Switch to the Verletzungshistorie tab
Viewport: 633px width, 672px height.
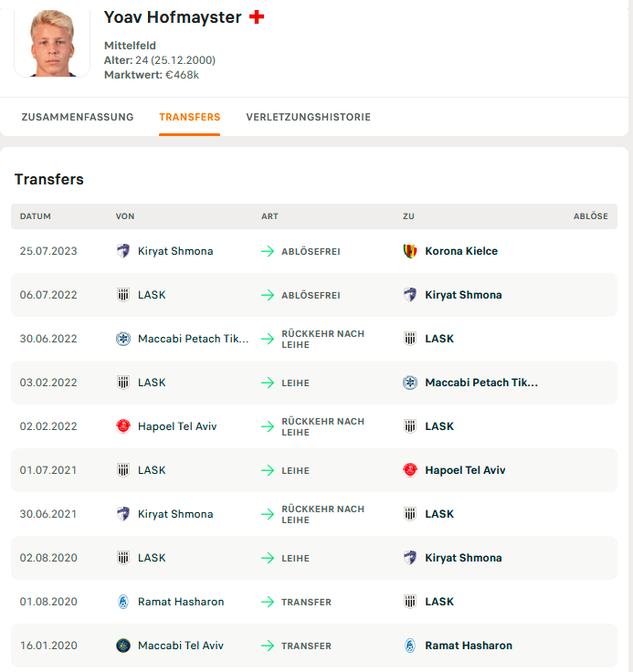point(308,117)
